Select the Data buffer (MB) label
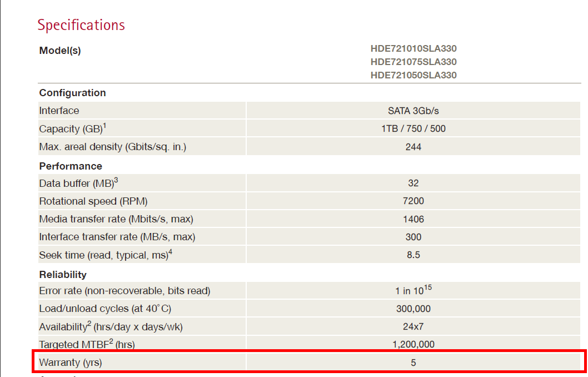The width and height of the screenshot is (588, 377). pyautogui.click(x=79, y=183)
